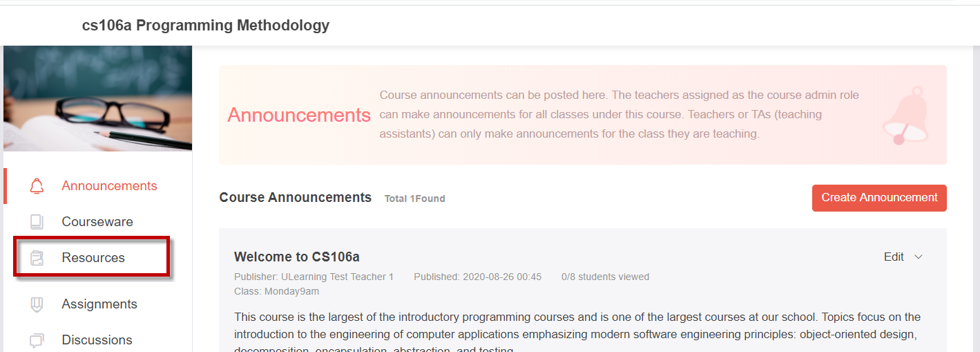The width and height of the screenshot is (980, 352).
Task: Click the Total 1Found count label
Action: 414,198
